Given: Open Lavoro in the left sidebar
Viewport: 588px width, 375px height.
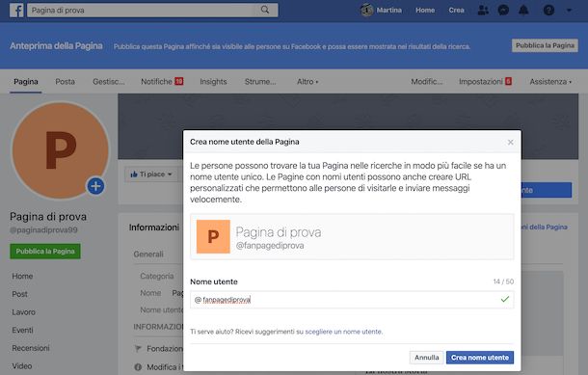Looking at the screenshot, I should [24, 312].
